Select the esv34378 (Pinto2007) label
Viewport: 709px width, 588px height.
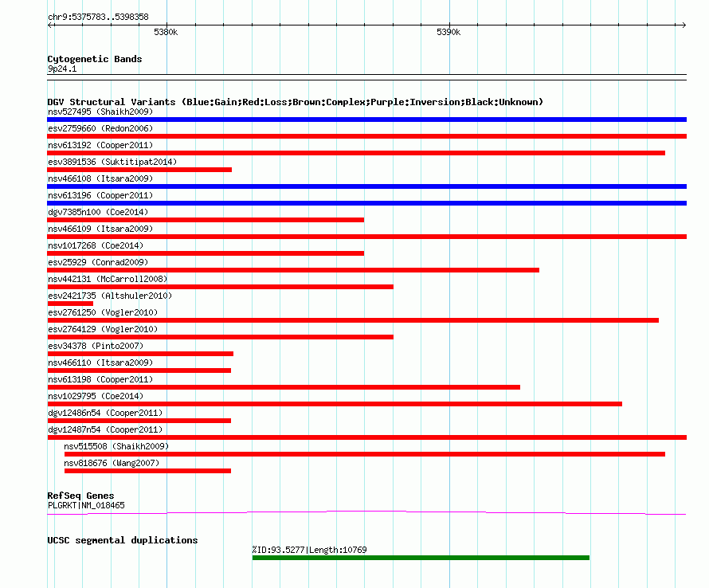tap(96, 346)
